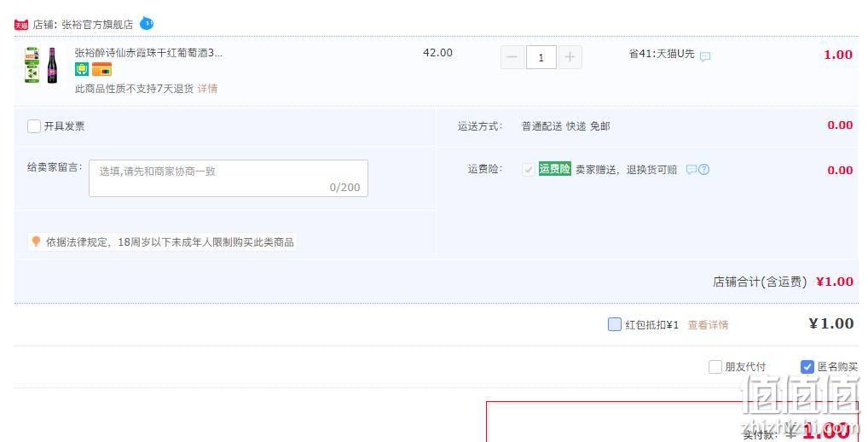Viewport: 868px width, 442px height.
Task: Focus the quantity input field showing 1
Action: (x=541, y=57)
